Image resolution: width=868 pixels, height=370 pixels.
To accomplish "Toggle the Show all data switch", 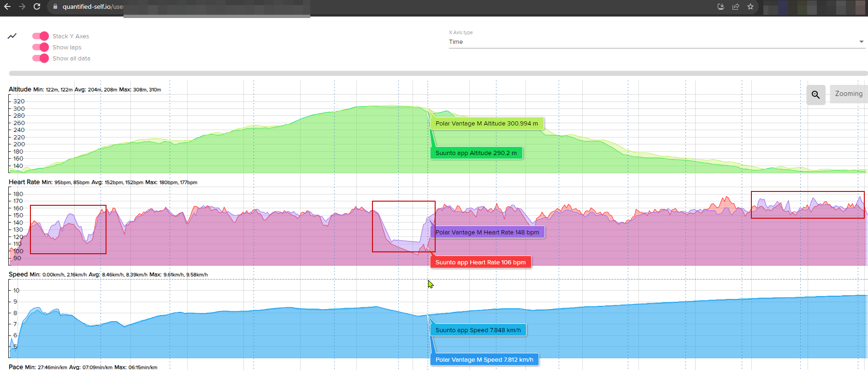I will pos(41,58).
